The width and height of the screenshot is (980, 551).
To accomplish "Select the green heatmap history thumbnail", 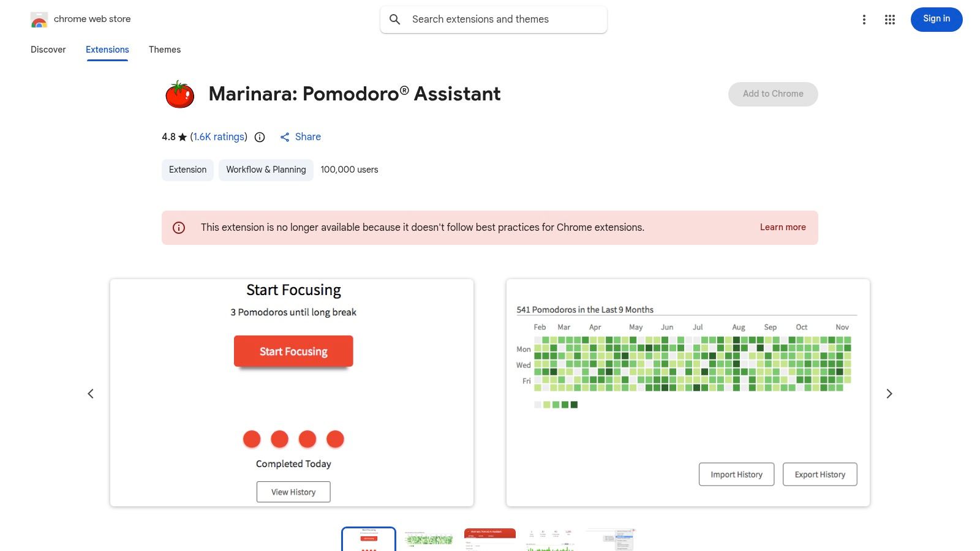I will (x=429, y=539).
